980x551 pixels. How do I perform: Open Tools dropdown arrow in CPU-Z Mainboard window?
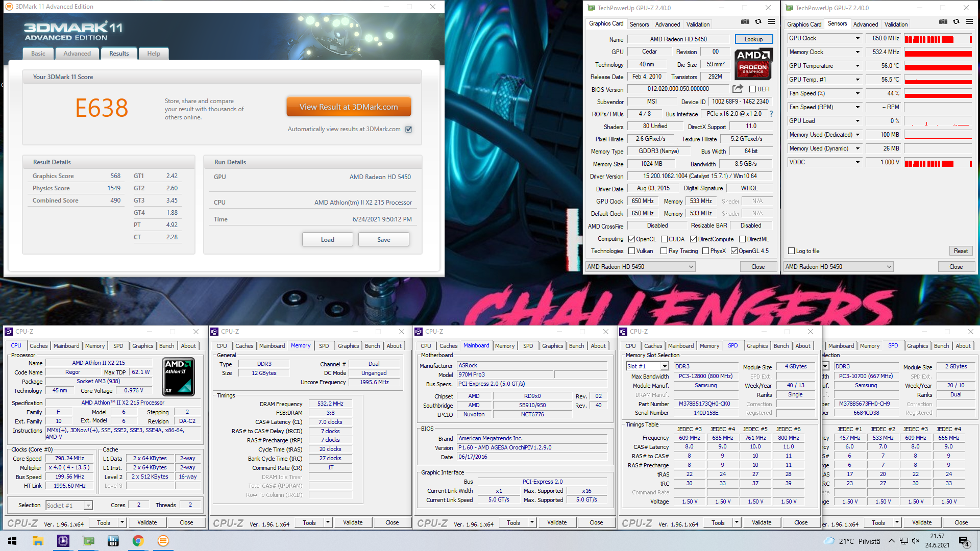point(532,522)
